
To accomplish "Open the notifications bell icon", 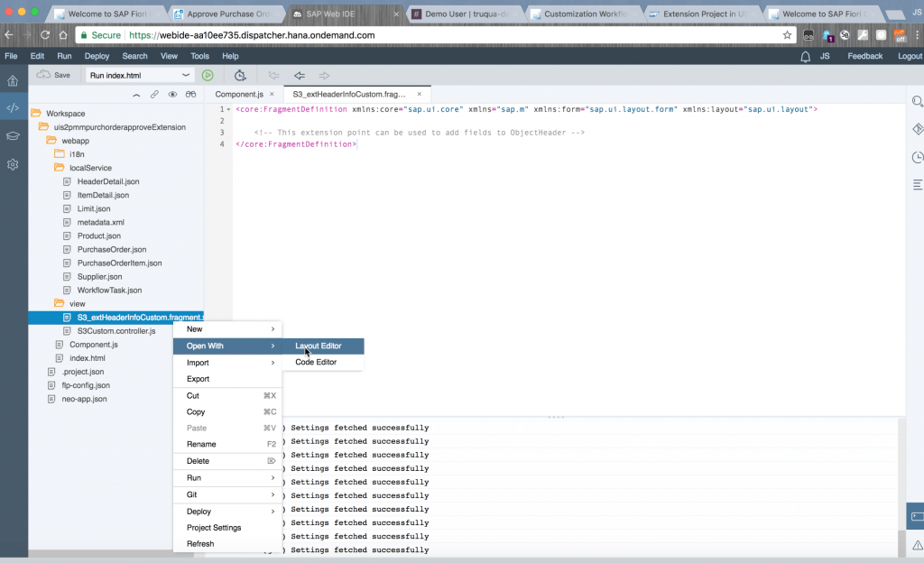I will [x=805, y=57].
